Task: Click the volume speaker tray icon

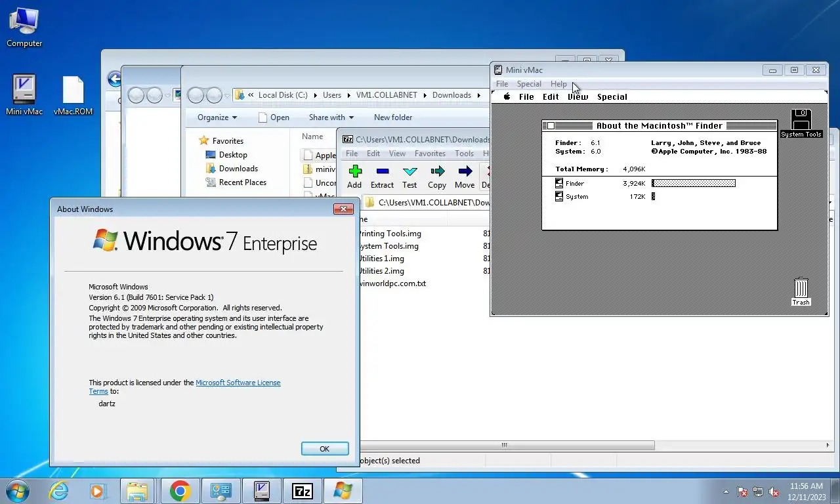Action: coord(774,492)
